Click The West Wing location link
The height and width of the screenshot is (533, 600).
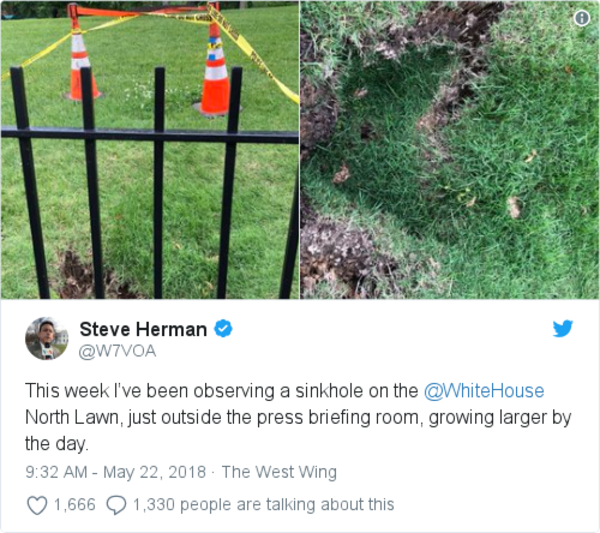[279, 472]
